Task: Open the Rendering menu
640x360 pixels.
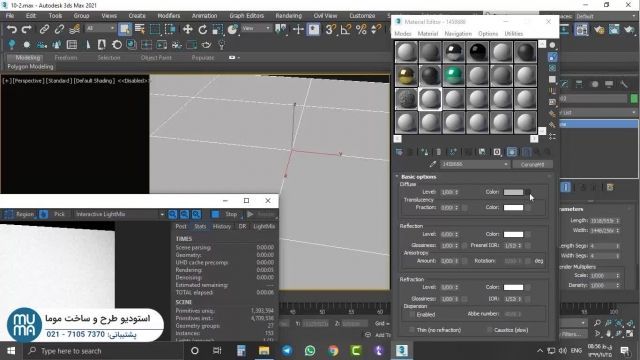Action: click(288, 16)
